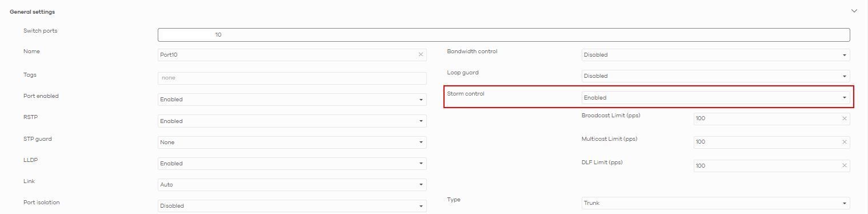Screen dimensions: 868x214
Task: Click the Switch ports field showing 10
Action: coord(504,35)
